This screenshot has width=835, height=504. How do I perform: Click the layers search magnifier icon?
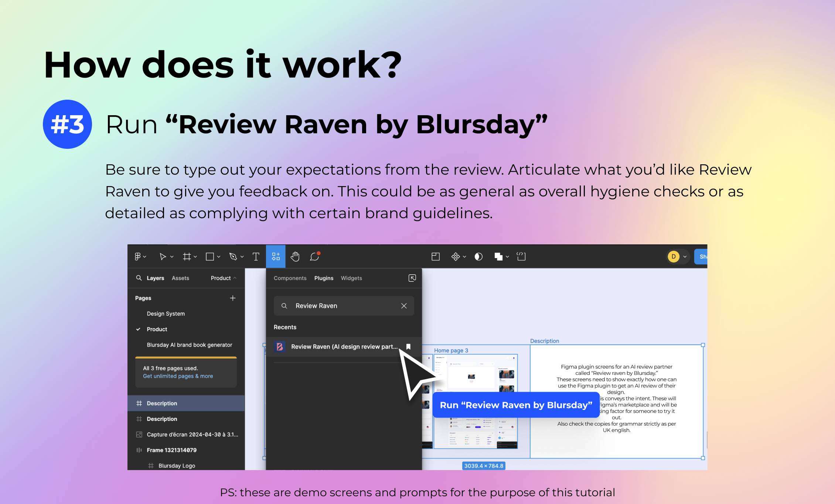tap(139, 278)
